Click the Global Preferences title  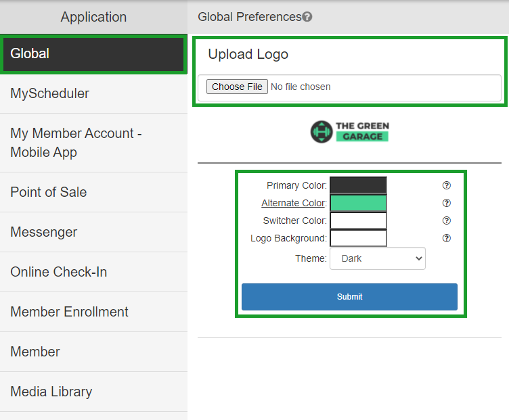tap(250, 16)
